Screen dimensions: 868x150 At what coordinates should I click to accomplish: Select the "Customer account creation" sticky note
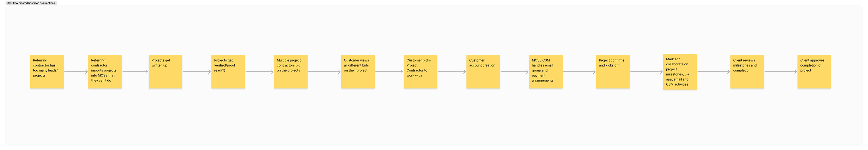(483, 72)
